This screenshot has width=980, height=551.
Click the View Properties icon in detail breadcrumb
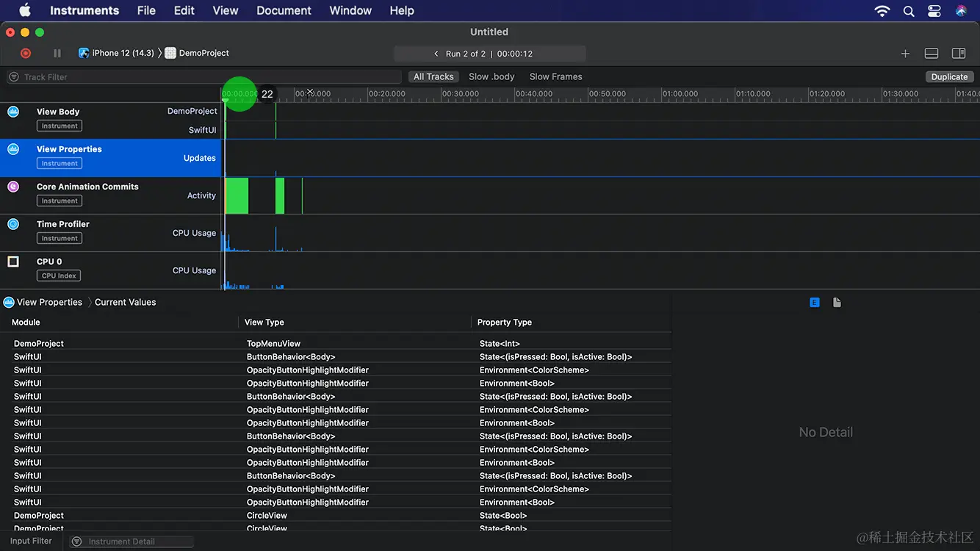tap(9, 302)
